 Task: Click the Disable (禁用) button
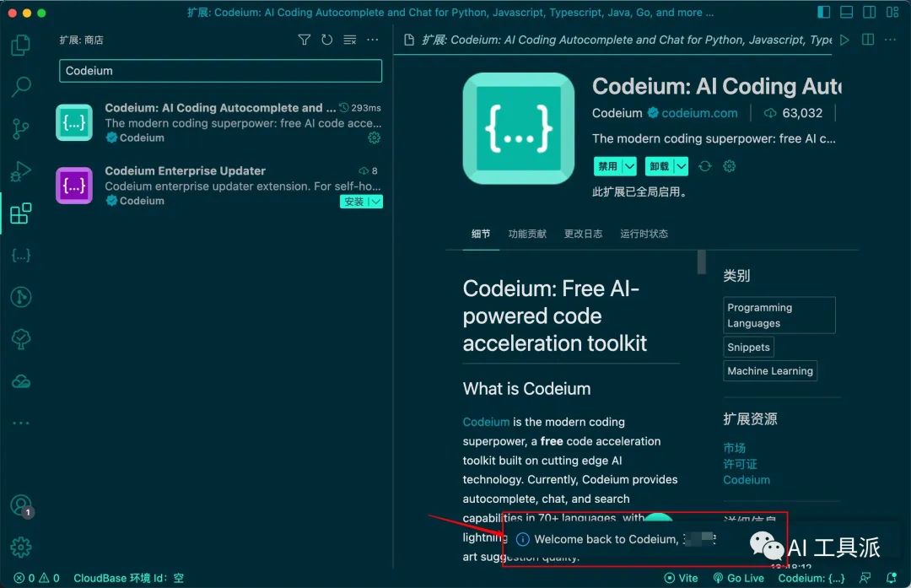(607, 166)
